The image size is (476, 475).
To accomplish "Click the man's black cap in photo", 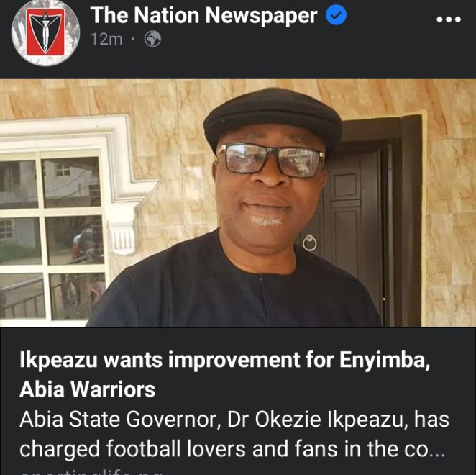I will [273, 117].
